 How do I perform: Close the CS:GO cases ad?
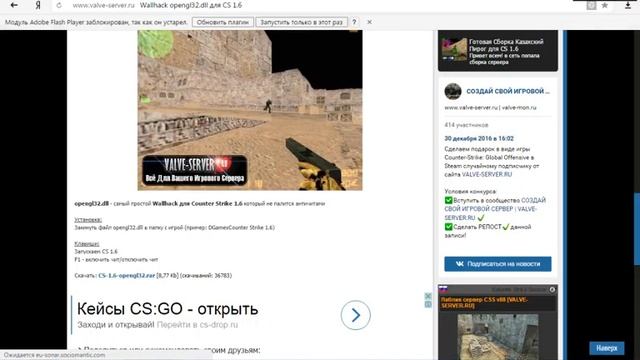point(428,296)
